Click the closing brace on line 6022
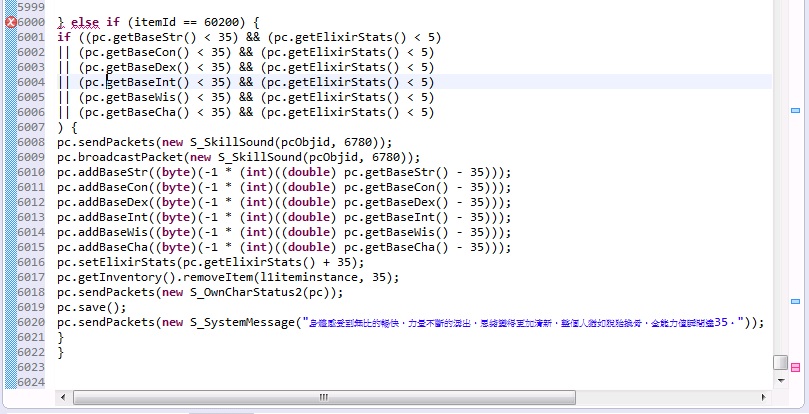Screen dimensions: 809x414 click(x=61, y=352)
